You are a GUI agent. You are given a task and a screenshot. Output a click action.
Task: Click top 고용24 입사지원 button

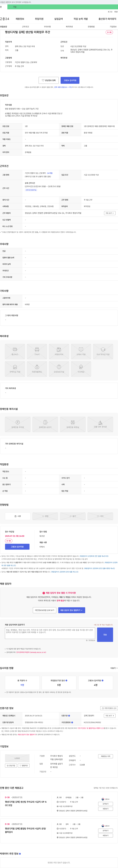[x=70, y=80]
